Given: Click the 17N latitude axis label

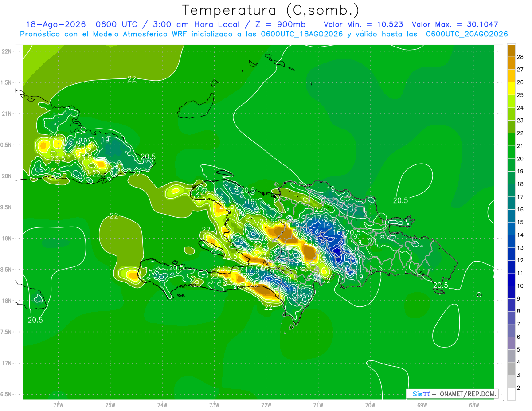Looking at the screenshot, I should pos(8,363).
